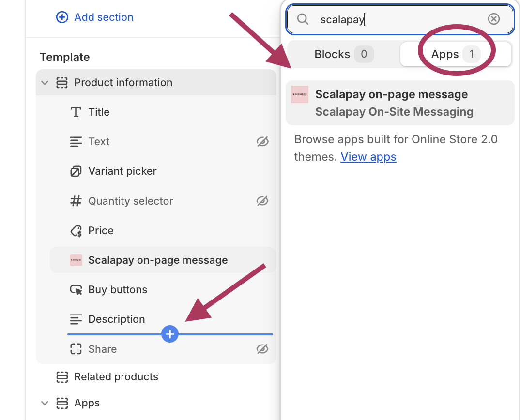Image resolution: width=520 pixels, height=420 pixels.
Task: Select the Text block label
Action: pos(99,142)
